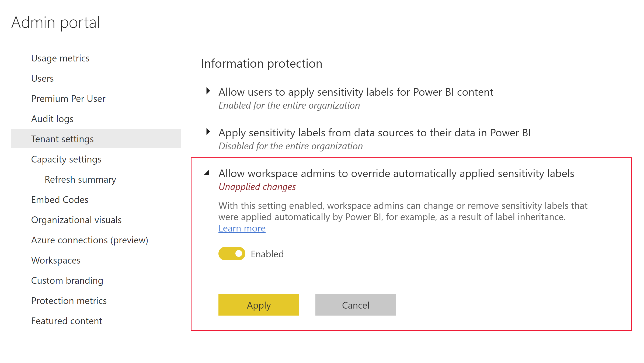This screenshot has width=644, height=363.
Task: Navigate to the Users section
Action: [x=42, y=78]
